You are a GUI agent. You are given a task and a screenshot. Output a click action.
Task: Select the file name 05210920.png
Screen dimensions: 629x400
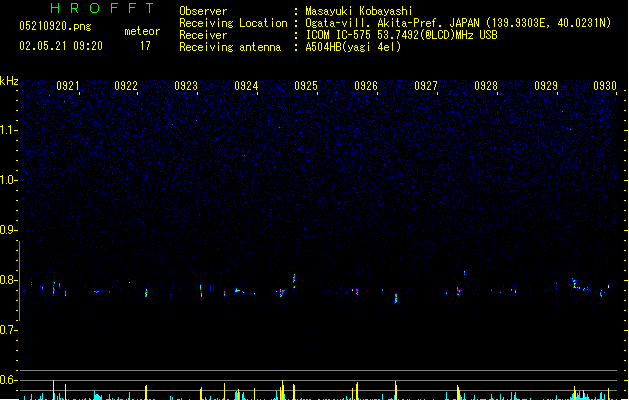tap(55, 26)
